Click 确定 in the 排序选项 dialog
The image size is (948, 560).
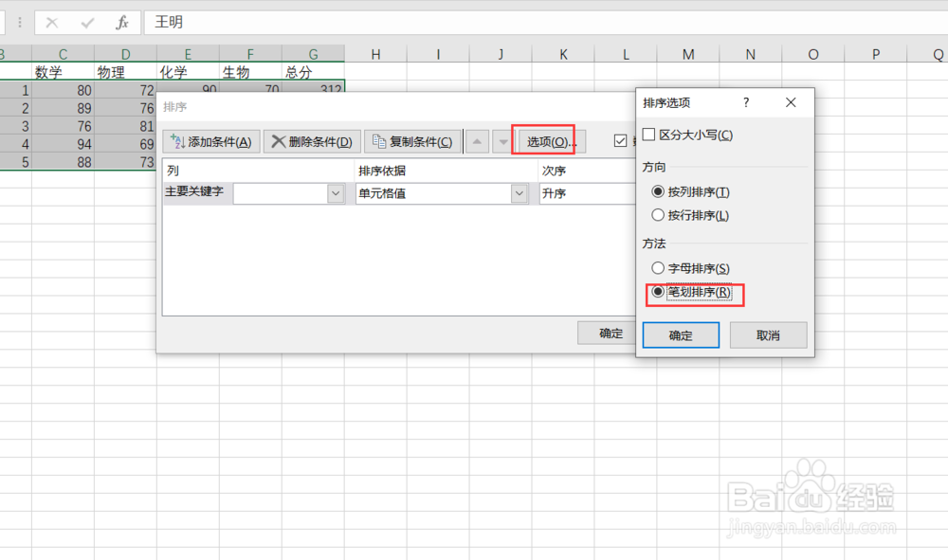(681, 334)
